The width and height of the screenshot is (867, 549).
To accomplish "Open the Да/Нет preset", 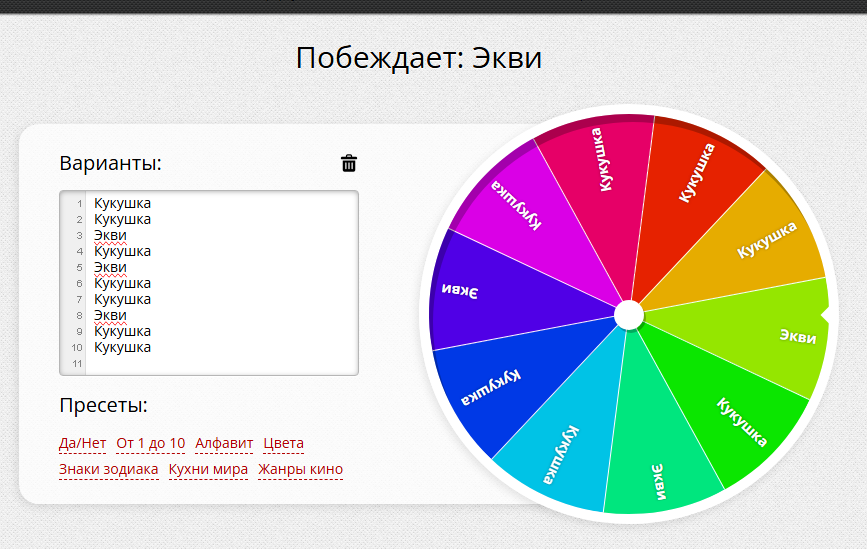I will click(x=82, y=443).
